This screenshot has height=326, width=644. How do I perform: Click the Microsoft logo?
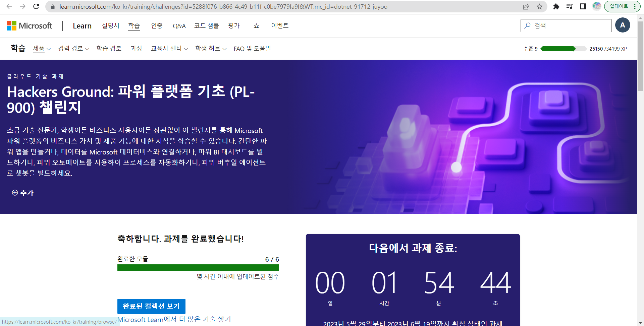click(30, 25)
